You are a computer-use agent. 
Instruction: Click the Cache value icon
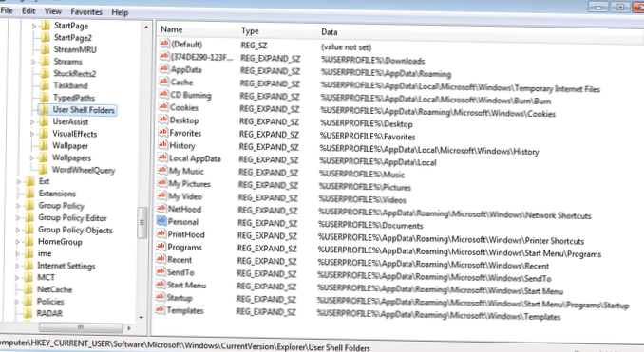(x=164, y=82)
